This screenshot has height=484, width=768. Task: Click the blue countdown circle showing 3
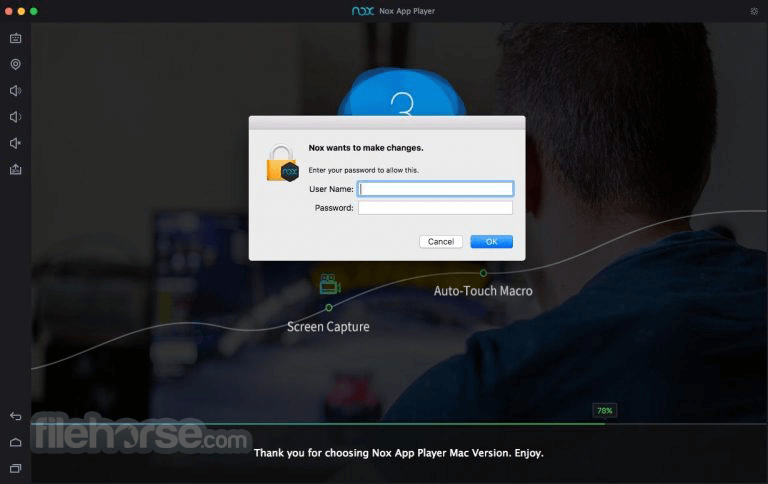click(x=402, y=93)
